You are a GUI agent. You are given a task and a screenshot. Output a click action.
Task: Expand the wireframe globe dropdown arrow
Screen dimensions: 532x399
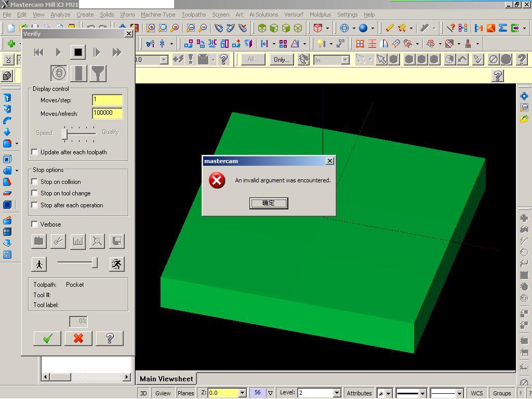(353, 28)
